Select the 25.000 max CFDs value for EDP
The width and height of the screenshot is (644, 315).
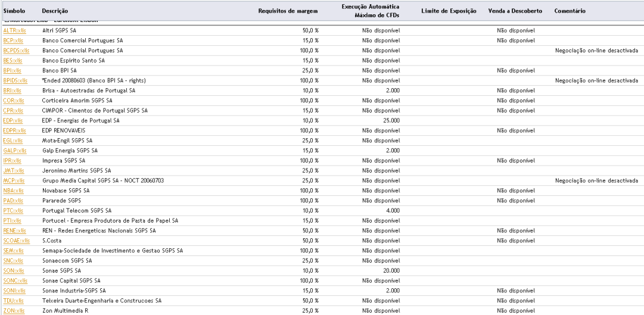click(390, 121)
